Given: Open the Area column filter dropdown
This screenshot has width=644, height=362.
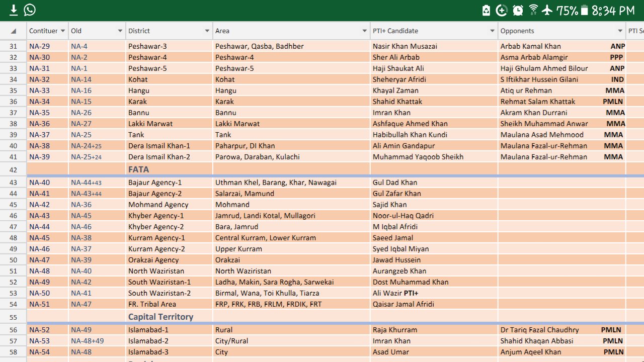Looking at the screenshot, I should (x=365, y=31).
